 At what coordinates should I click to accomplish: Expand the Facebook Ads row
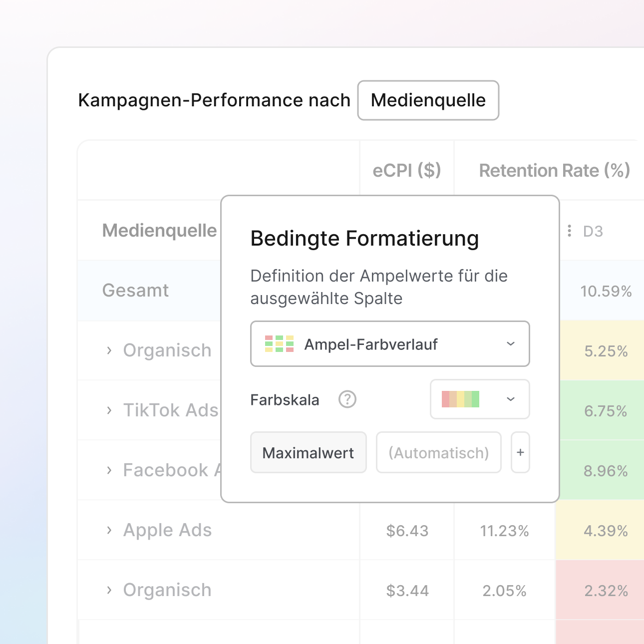coord(109,470)
